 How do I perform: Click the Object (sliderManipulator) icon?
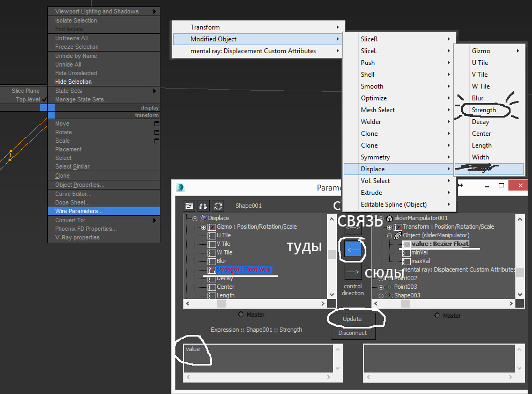point(397,236)
